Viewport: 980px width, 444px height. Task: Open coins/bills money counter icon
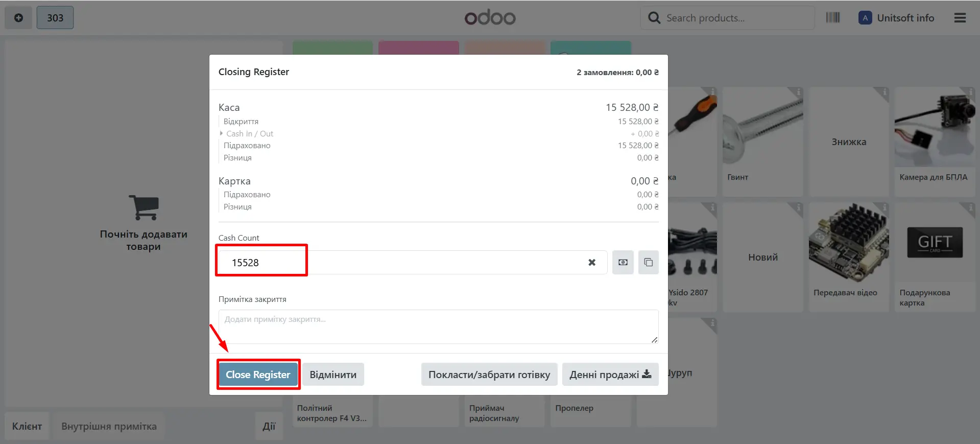pos(623,263)
